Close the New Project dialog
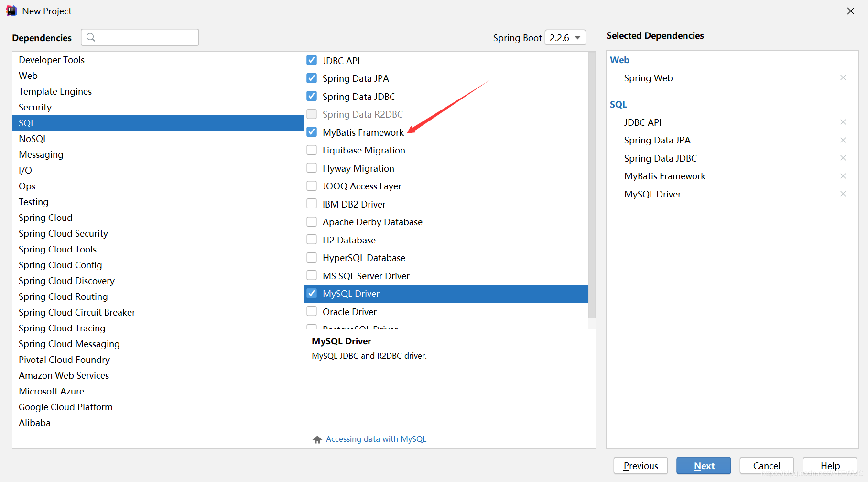The image size is (868, 482). pos(851,11)
